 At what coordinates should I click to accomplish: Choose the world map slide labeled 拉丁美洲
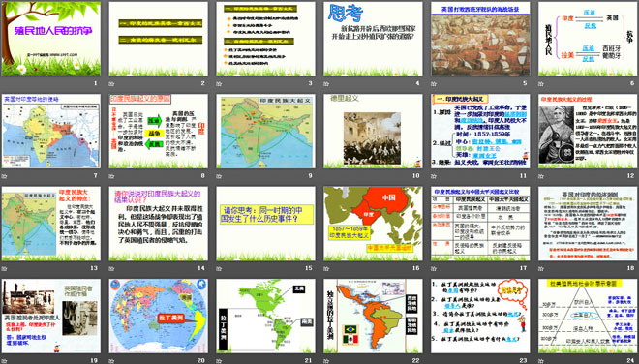(x=158, y=316)
